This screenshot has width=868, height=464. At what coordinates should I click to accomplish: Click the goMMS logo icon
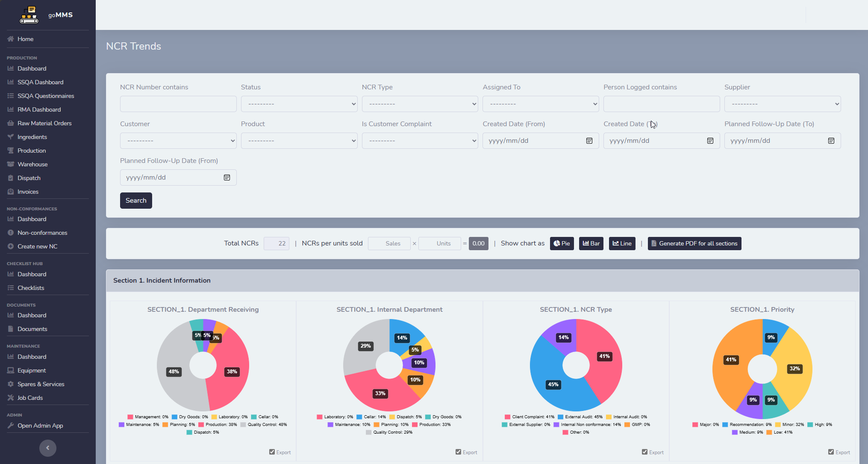(29, 15)
